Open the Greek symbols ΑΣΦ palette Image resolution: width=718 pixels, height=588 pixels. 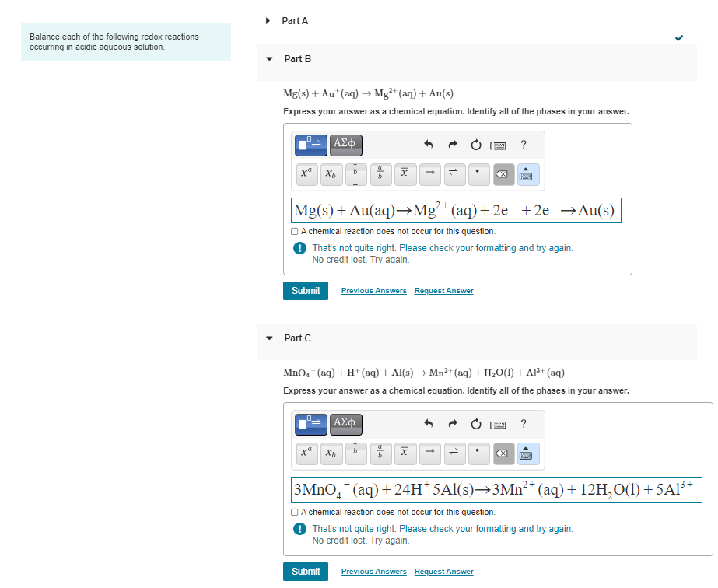pyautogui.click(x=345, y=145)
